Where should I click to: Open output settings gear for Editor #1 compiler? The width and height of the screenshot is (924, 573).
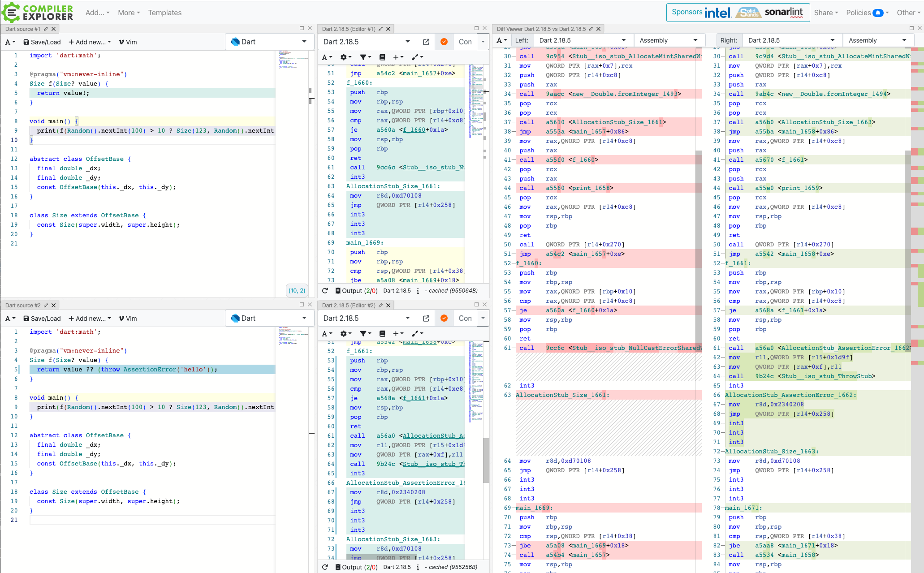[x=345, y=57]
